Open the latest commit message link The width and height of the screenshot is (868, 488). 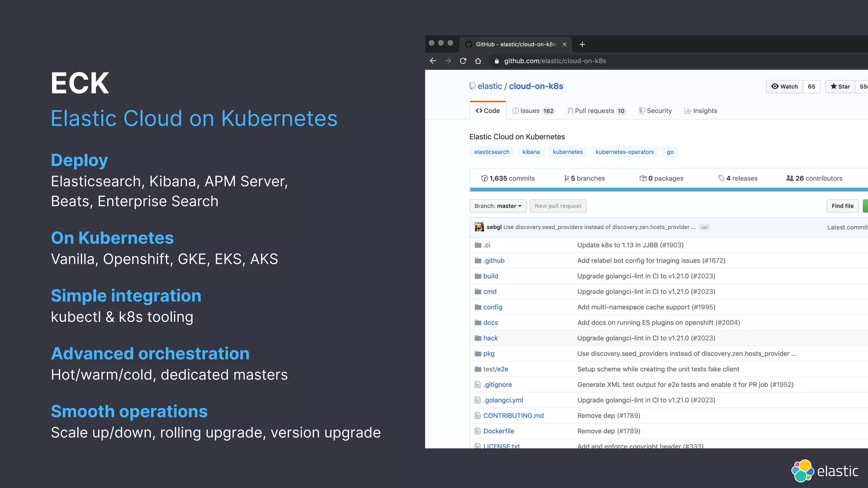(599, 227)
